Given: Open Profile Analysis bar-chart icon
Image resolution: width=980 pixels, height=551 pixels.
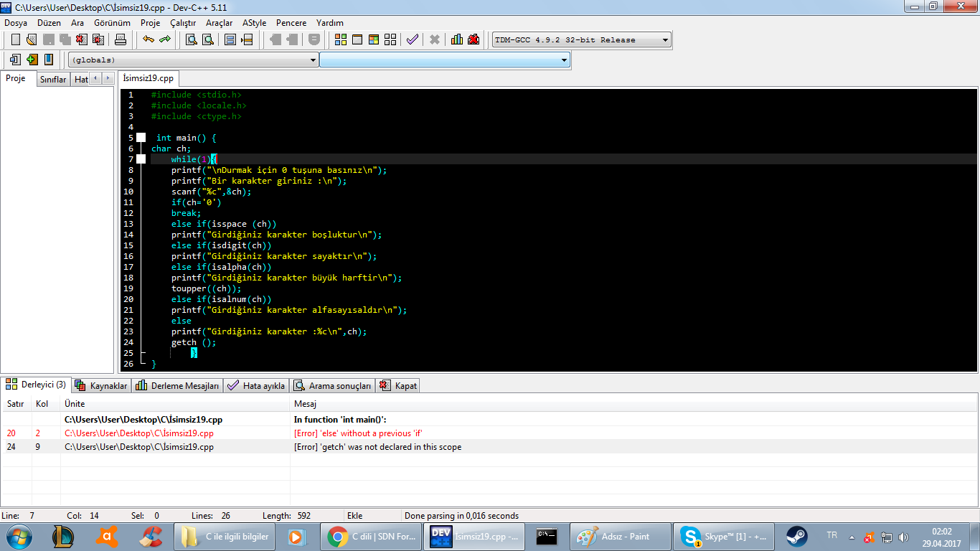Looking at the screenshot, I should click(x=457, y=39).
